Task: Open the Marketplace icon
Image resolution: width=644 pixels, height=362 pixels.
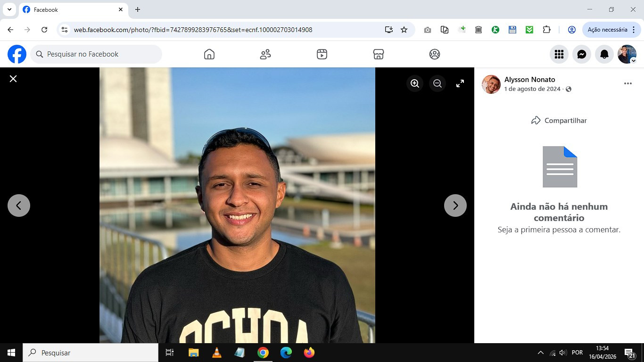Action: [x=378, y=54]
